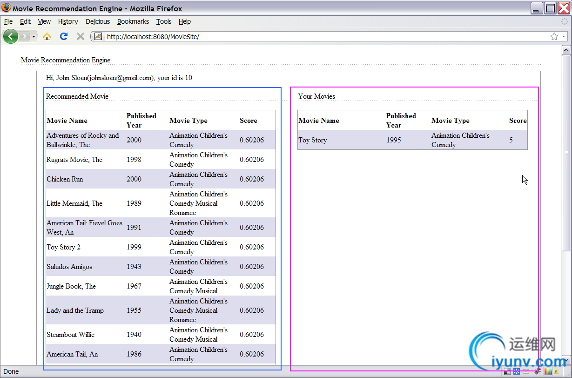Click year 1955 in Lady and the Tramp row
This screenshot has width=572, height=378.
(x=134, y=310)
